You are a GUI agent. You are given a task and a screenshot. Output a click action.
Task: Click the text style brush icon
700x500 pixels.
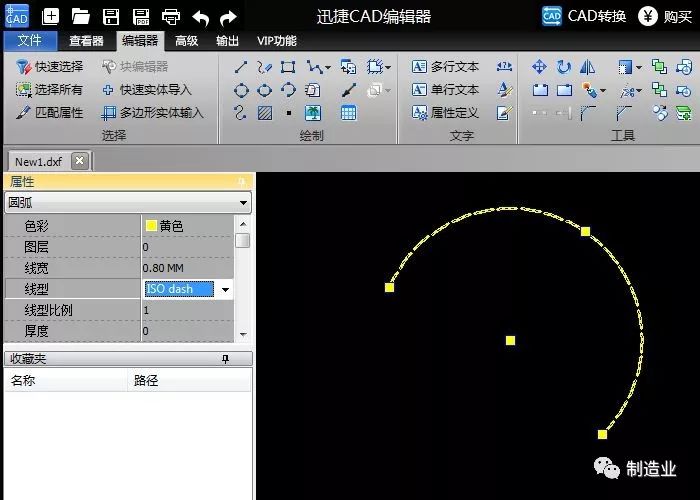[x=504, y=90]
